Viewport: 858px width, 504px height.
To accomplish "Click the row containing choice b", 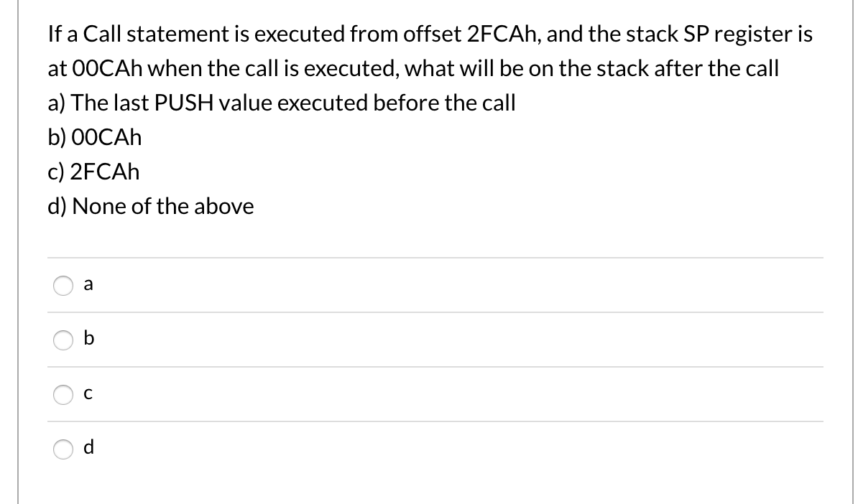I will click(431, 340).
